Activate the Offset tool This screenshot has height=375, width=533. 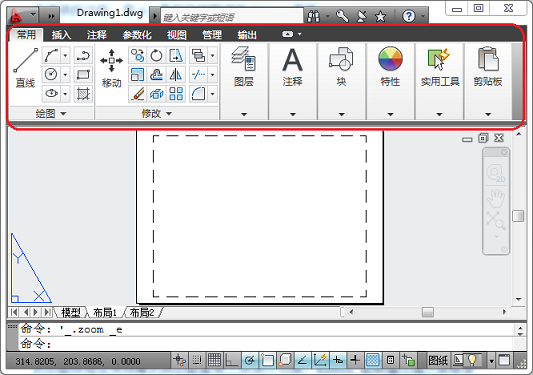(x=156, y=74)
